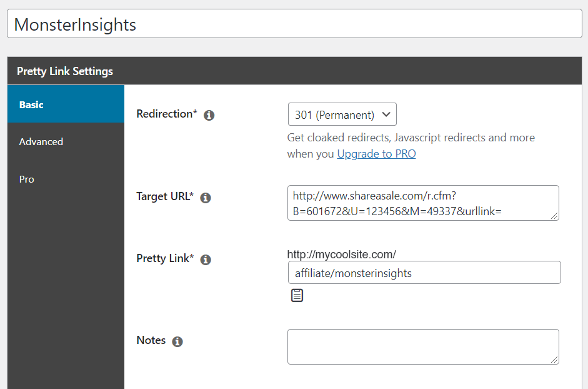The width and height of the screenshot is (588, 389).
Task: Click the Redirection* field label
Action: [167, 114]
